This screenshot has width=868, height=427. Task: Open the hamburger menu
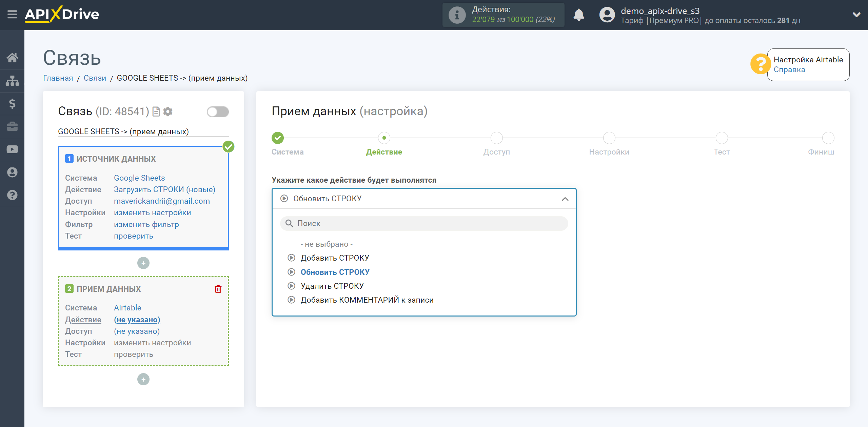12,14
